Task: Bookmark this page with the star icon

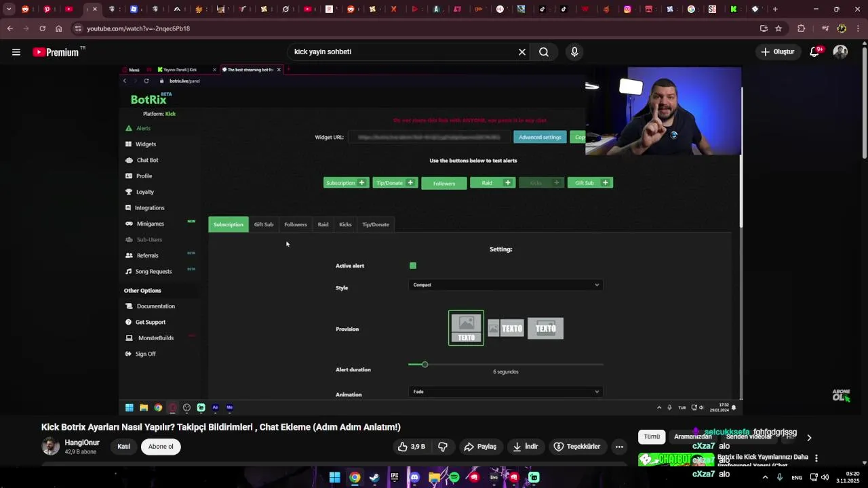Action: tap(778, 28)
